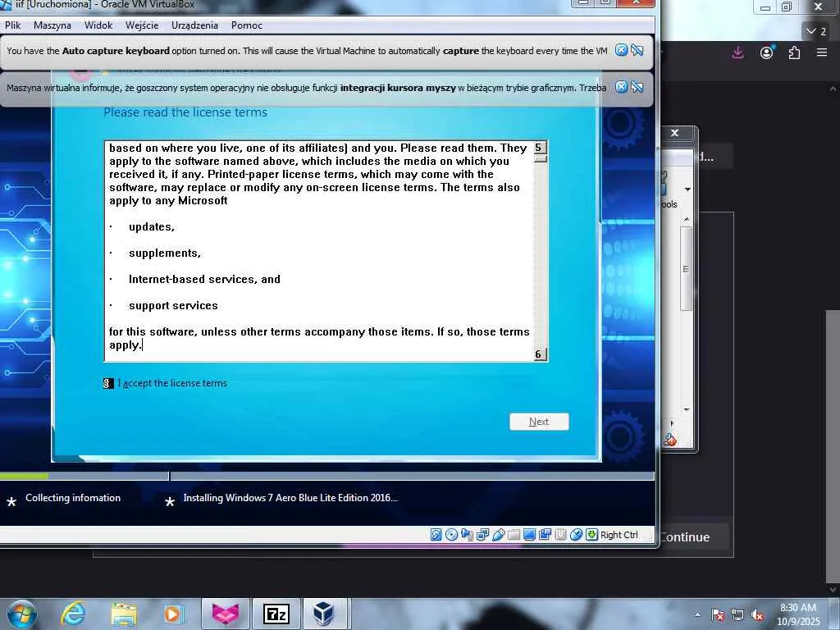This screenshot has height=630, width=840.
Task: Click the audio icon in VirtualBox status bar
Action: coord(467,535)
